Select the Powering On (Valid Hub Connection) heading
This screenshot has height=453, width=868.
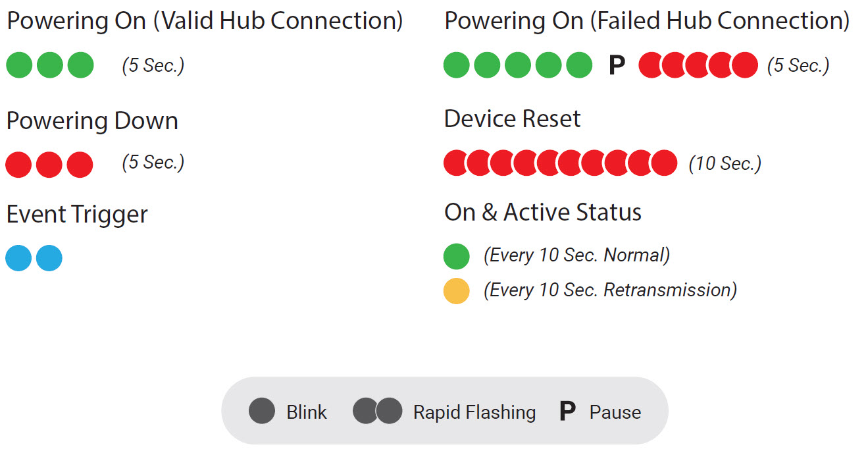tap(205, 21)
